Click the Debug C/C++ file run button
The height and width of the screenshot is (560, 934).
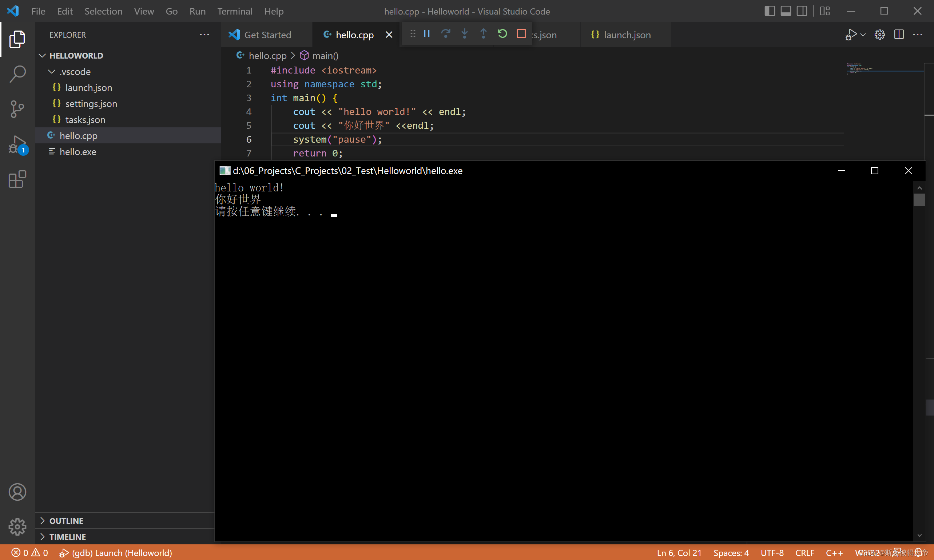pyautogui.click(x=851, y=35)
